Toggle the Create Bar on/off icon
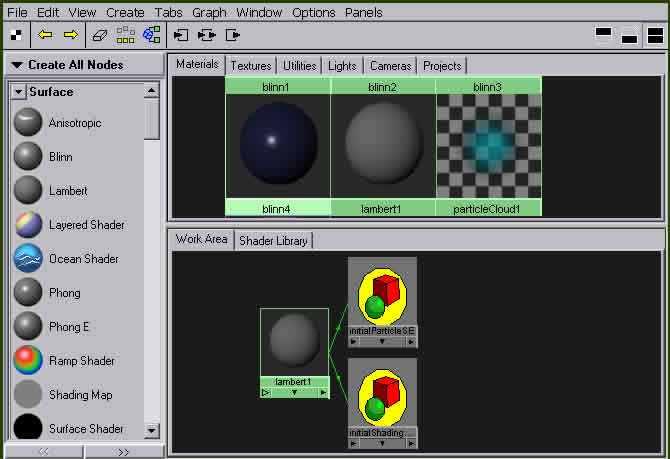The height and width of the screenshot is (459, 670). 15,35
